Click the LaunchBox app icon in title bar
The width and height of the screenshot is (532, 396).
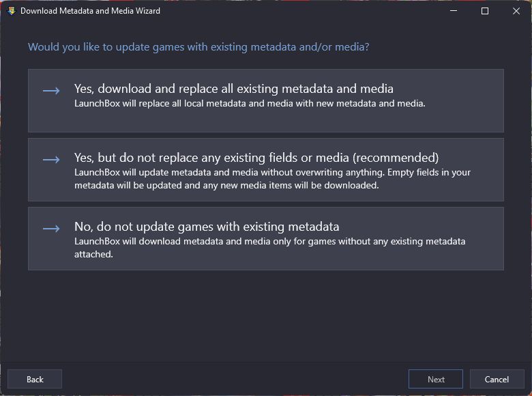click(x=12, y=11)
